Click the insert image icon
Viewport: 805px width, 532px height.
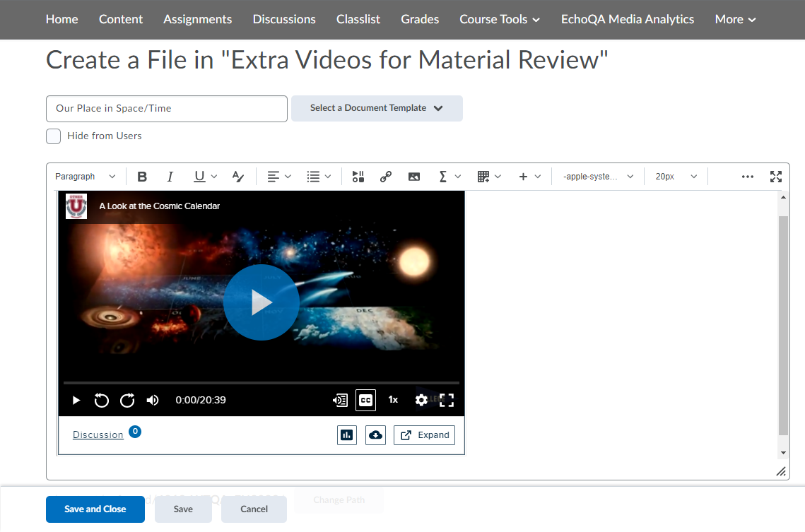[x=414, y=177]
